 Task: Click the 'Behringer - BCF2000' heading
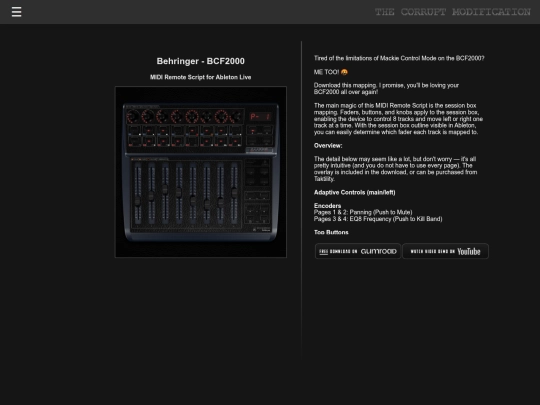(200, 61)
